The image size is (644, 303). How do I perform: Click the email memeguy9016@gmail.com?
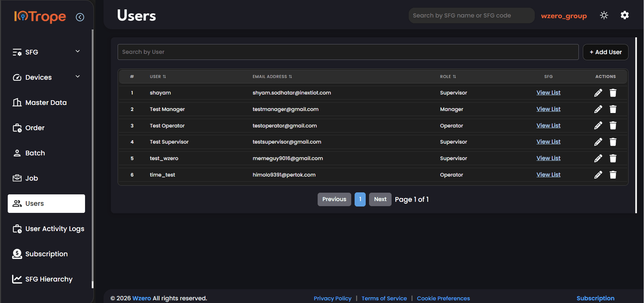pos(288,158)
